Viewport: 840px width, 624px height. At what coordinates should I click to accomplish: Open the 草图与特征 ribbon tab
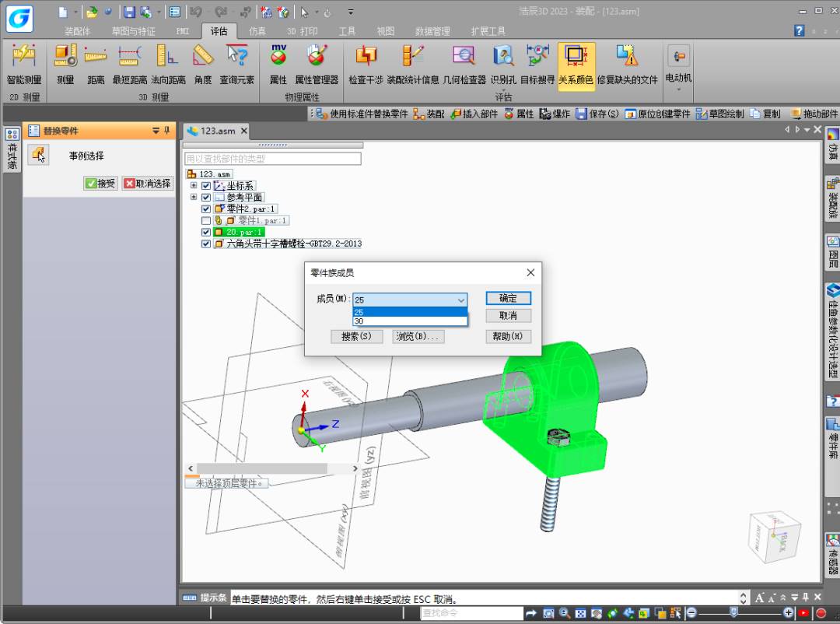[133, 31]
